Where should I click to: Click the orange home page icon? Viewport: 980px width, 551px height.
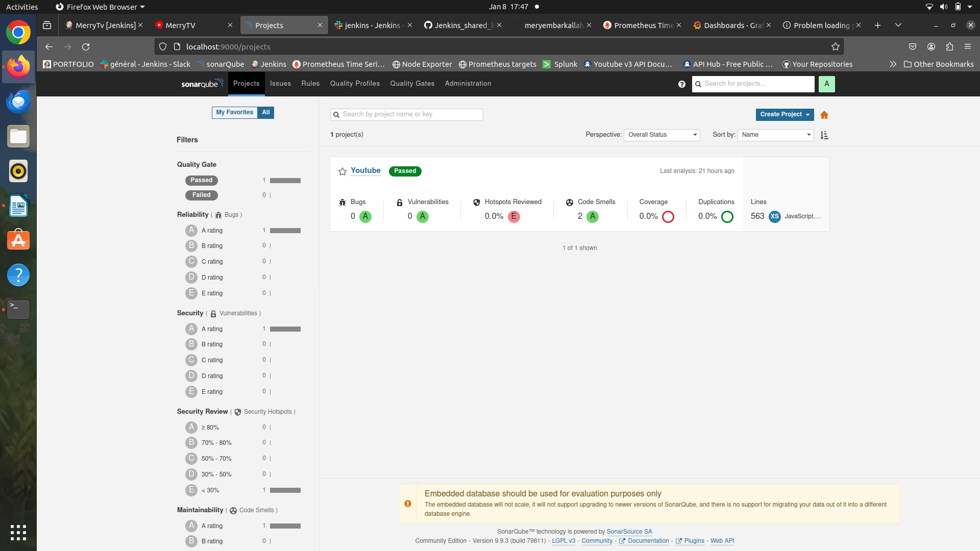pyautogui.click(x=824, y=115)
